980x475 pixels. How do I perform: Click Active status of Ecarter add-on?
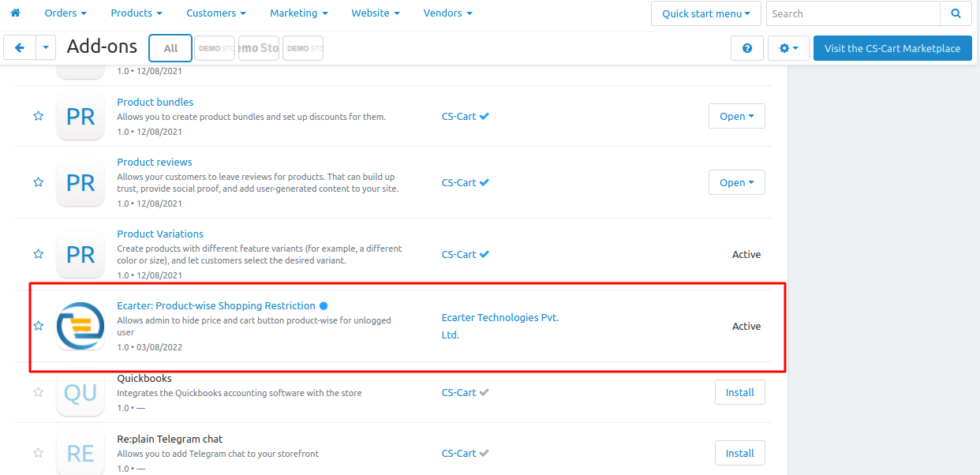coord(746,326)
